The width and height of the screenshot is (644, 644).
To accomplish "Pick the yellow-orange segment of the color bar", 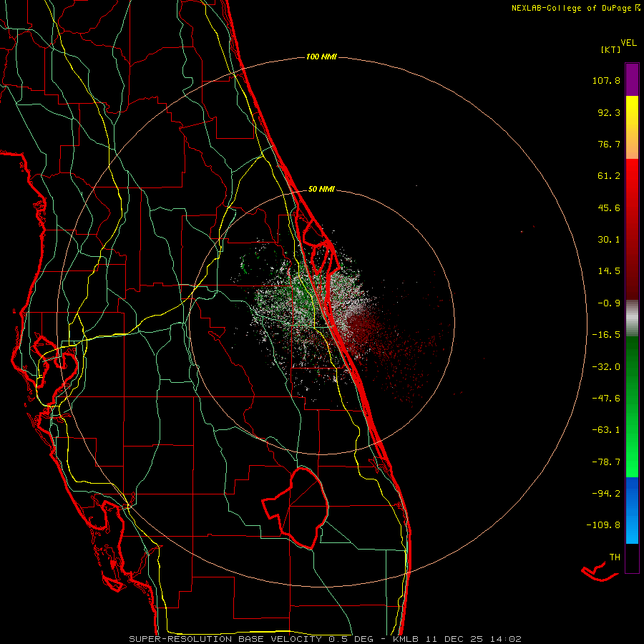I will tap(632, 127).
